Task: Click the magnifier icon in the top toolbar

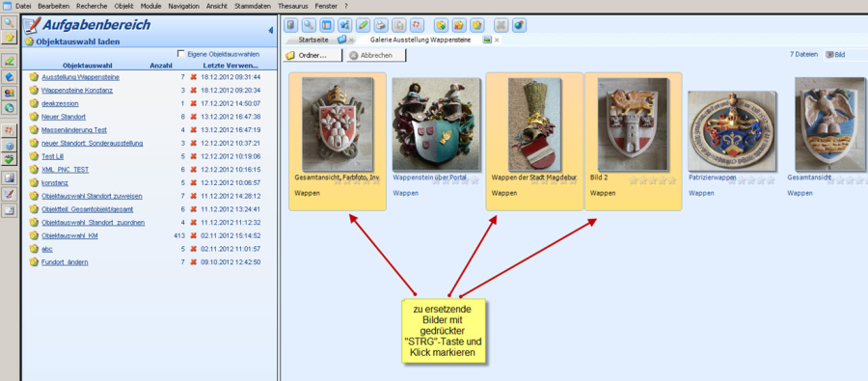Action: click(x=309, y=25)
